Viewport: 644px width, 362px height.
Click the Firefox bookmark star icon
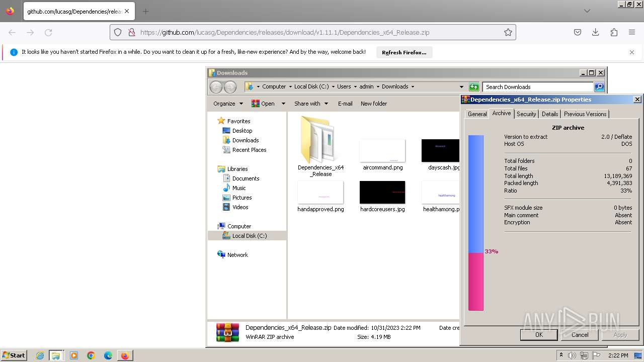click(508, 32)
